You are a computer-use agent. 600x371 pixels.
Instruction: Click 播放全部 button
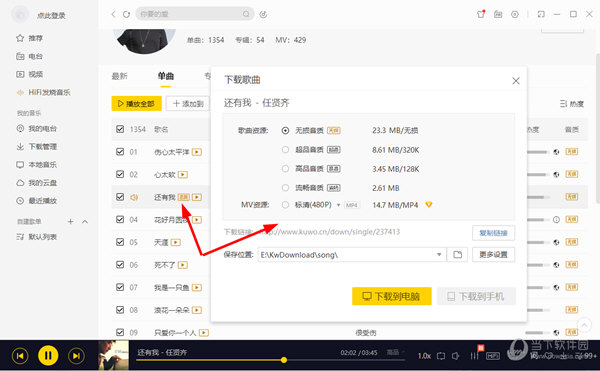pos(137,104)
